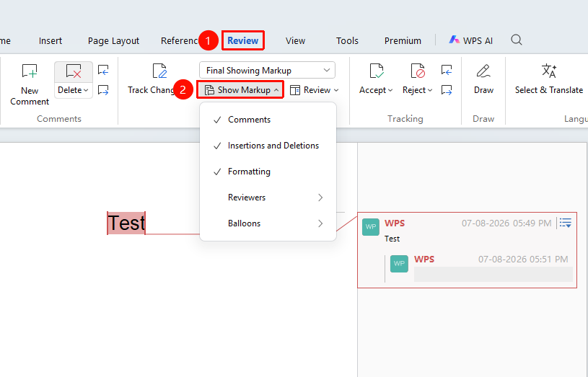This screenshot has height=377, width=588.
Task: Go to previous comment in Comments group
Action: pyautogui.click(x=103, y=70)
